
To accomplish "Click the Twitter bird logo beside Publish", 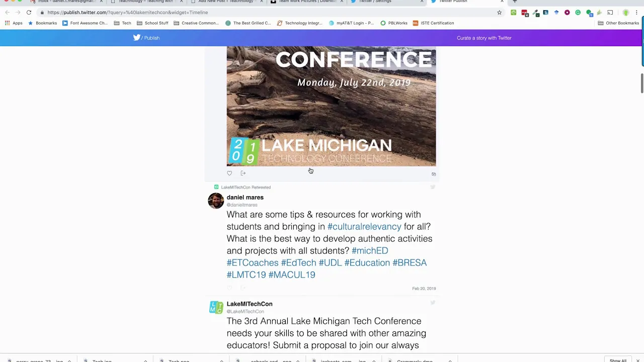I will 136,38.
